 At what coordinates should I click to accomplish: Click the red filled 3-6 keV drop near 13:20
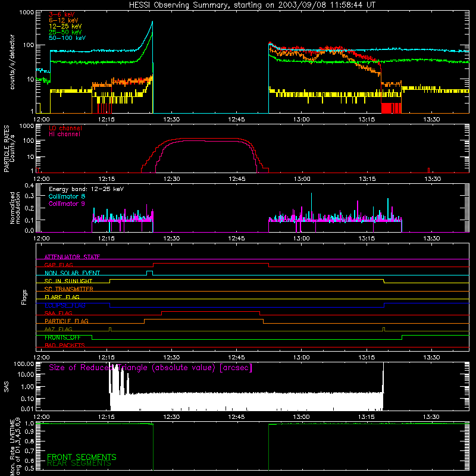pos(391,108)
